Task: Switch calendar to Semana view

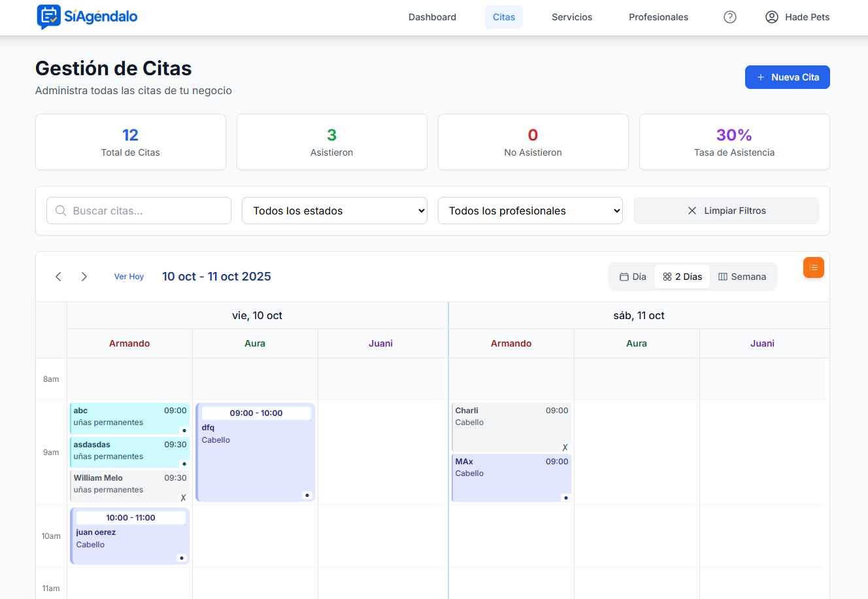Action: click(x=742, y=277)
